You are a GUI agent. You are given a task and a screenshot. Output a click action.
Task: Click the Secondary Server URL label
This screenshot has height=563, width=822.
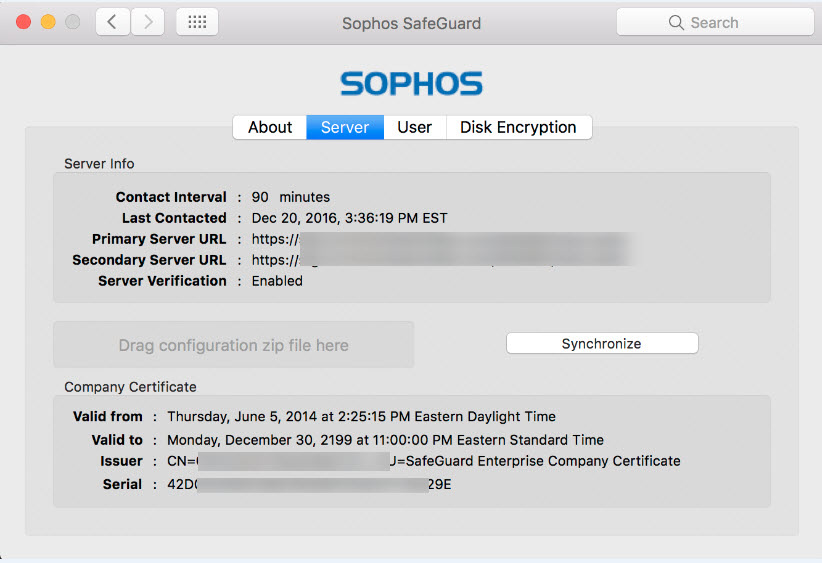(x=149, y=260)
